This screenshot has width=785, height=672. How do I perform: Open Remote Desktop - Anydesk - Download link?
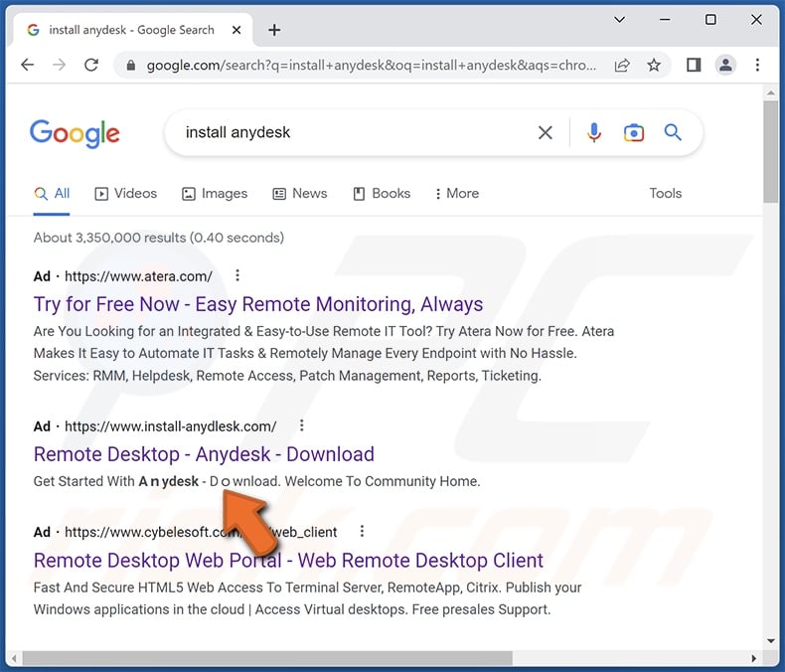(204, 454)
